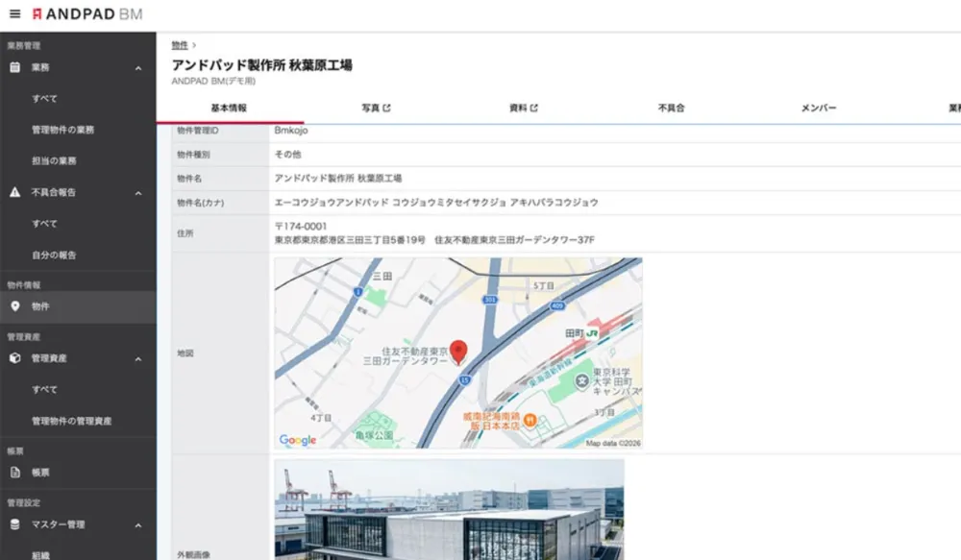This screenshot has width=961, height=560.
Task: Click external link icon beside 資料 tab
Action: (533, 108)
